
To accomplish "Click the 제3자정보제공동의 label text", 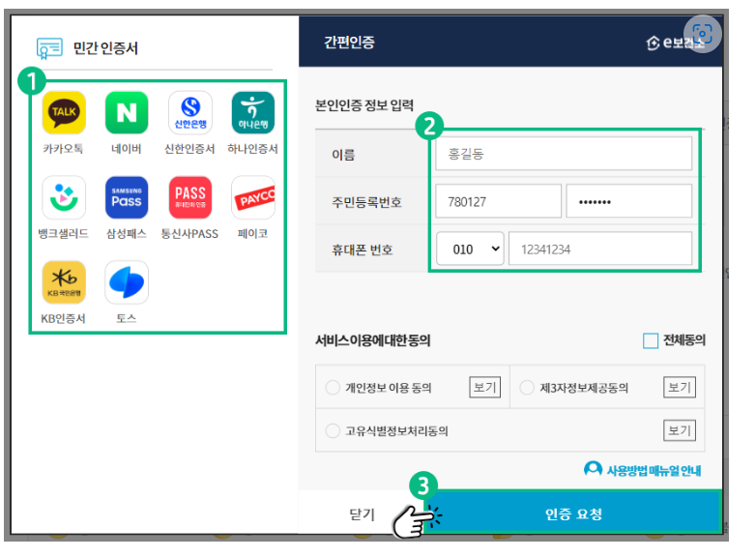I will coord(584,388).
